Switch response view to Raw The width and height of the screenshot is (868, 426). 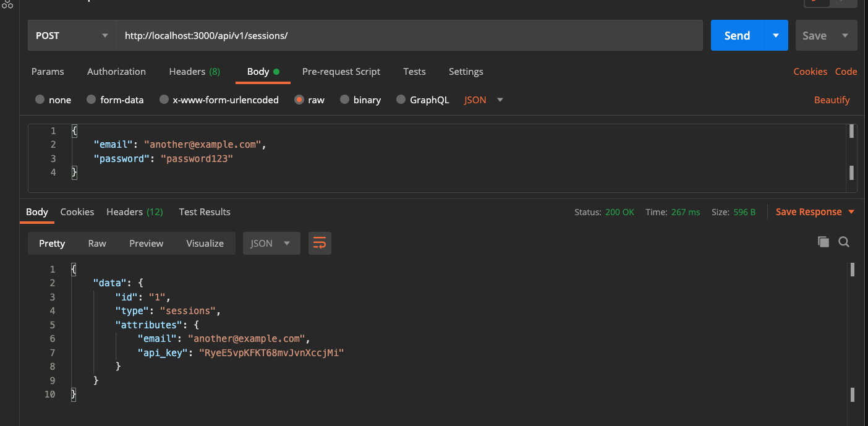(97, 243)
